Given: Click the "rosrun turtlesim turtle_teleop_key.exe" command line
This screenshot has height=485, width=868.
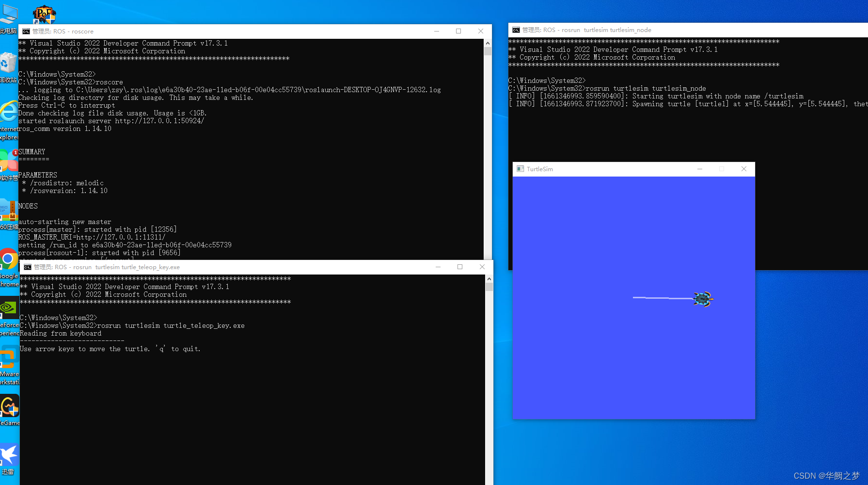Looking at the screenshot, I should coord(132,325).
